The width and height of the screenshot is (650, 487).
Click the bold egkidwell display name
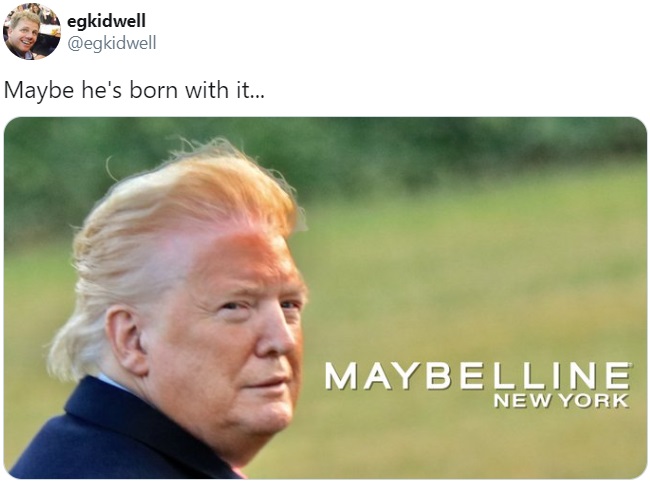pos(106,21)
